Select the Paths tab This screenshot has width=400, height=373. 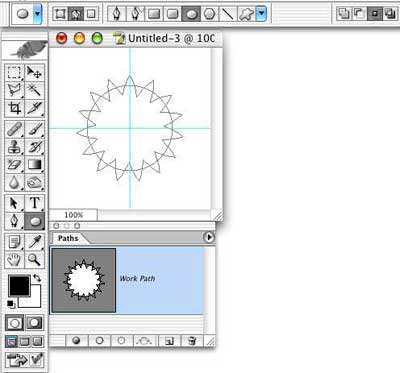pos(68,238)
